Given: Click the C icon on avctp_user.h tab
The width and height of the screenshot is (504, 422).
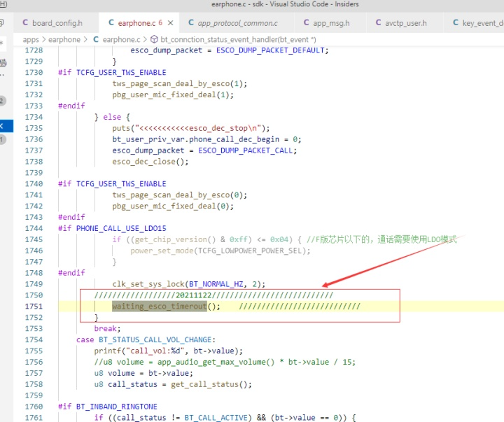Looking at the screenshot, I should pyautogui.click(x=378, y=23).
